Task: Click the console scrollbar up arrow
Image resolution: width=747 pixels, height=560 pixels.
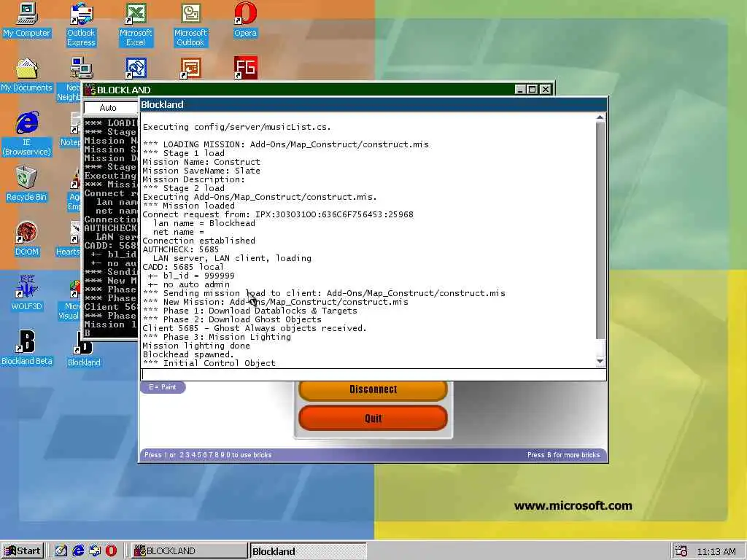Action: 600,117
